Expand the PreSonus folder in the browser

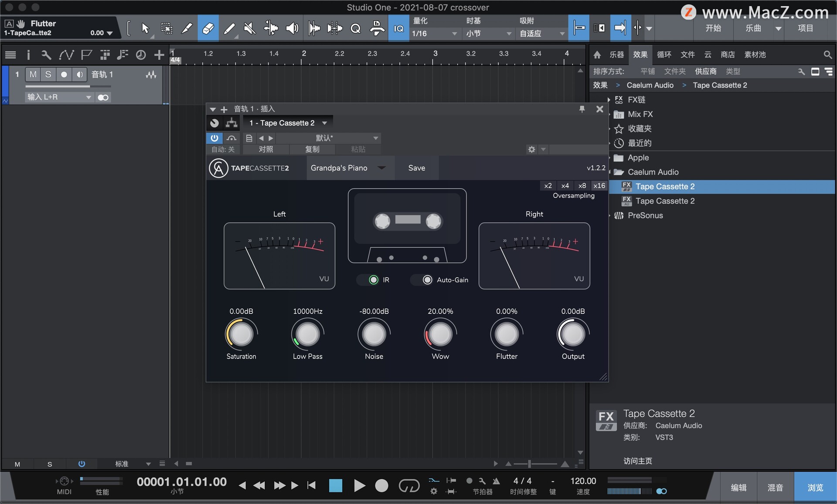point(609,215)
